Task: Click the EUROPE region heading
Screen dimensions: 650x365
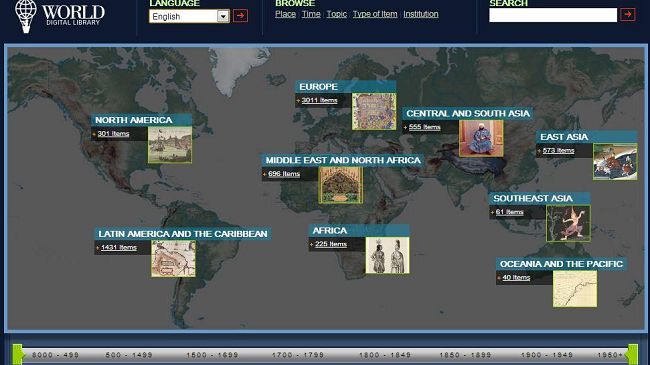Action: pyautogui.click(x=318, y=87)
